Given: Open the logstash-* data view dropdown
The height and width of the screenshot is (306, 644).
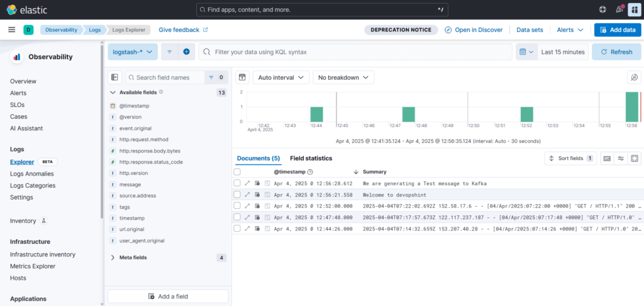Looking at the screenshot, I should [x=133, y=52].
